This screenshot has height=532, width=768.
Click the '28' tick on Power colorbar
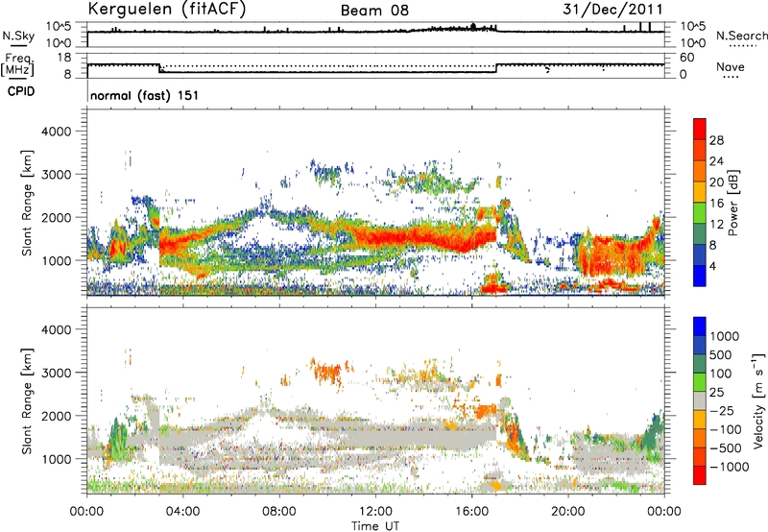tap(716, 140)
